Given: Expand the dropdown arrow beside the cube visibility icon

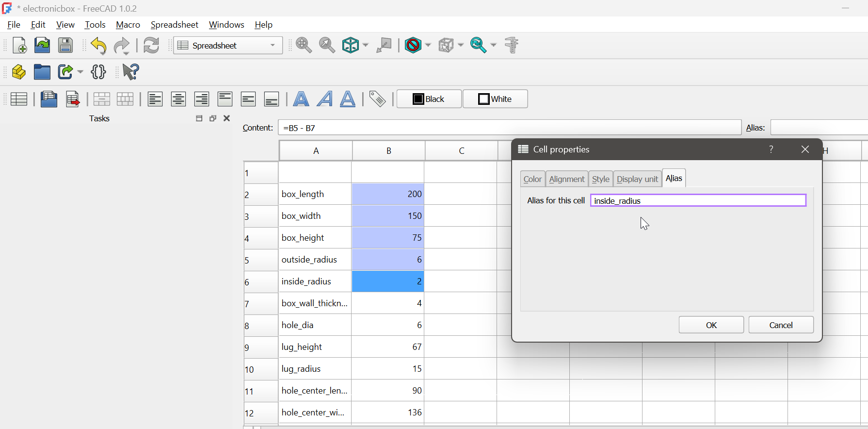Looking at the screenshot, I should pyautogui.click(x=461, y=46).
